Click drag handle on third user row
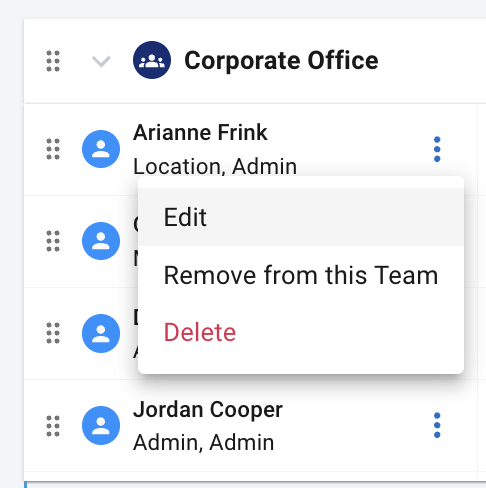 [53, 333]
